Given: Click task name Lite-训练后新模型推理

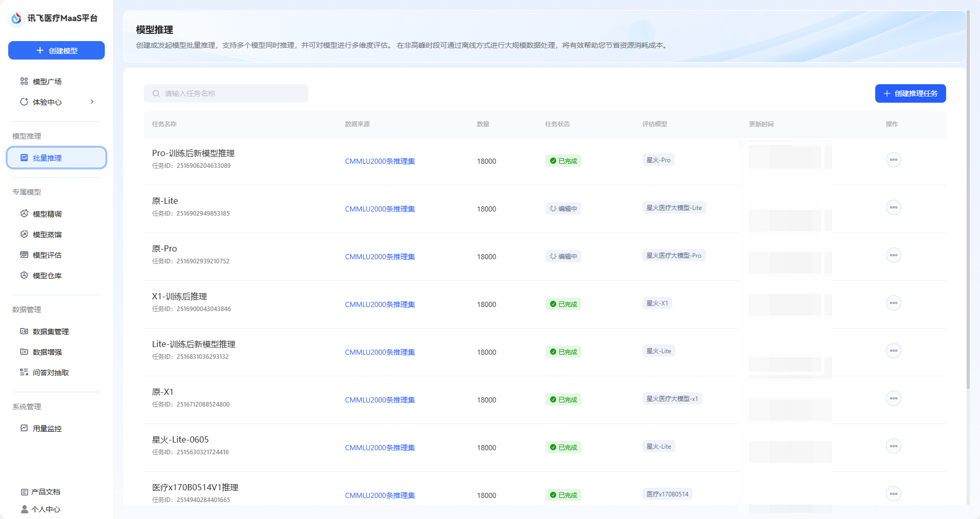Looking at the screenshot, I should (194, 344).
